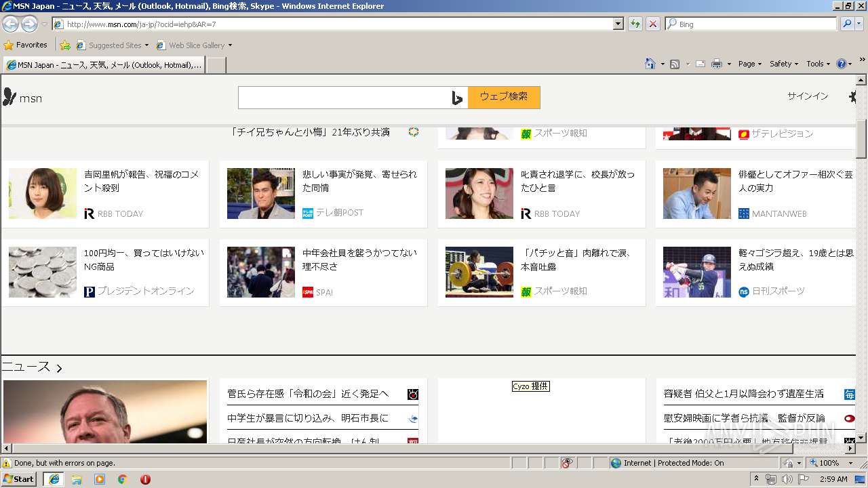Screen dimensions: 868x488
Task: Open the news photo of the man
Action: [105, 411]
